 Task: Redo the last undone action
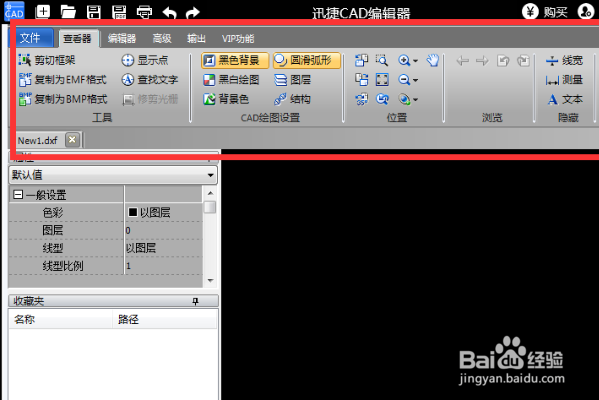point(193,13)
